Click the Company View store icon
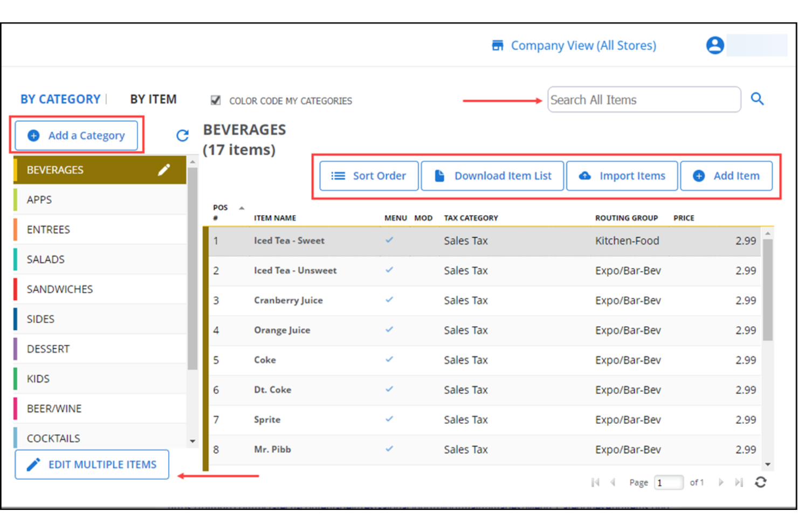 tap(497, 45)
